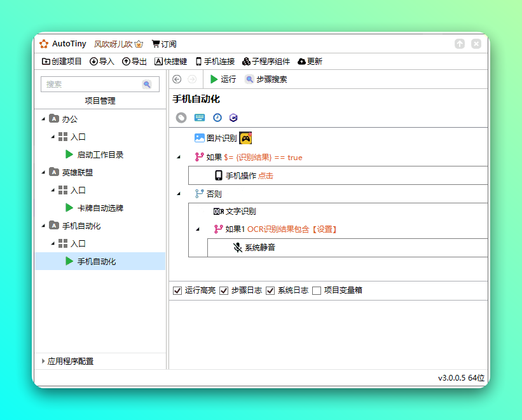This screenshot has width=522, height=420.
Task: Run the 启动工作目录 entry
Action: 69,154
